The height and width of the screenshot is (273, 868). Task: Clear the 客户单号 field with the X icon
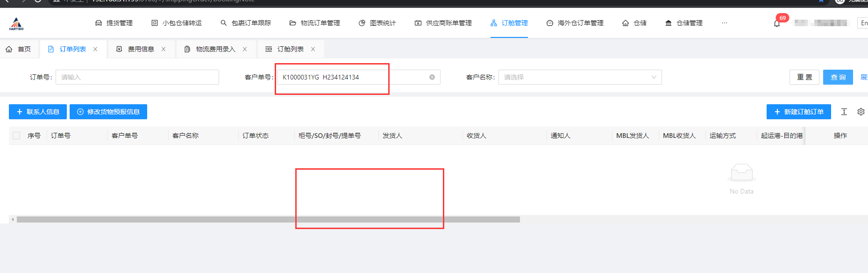coord(432,77)
